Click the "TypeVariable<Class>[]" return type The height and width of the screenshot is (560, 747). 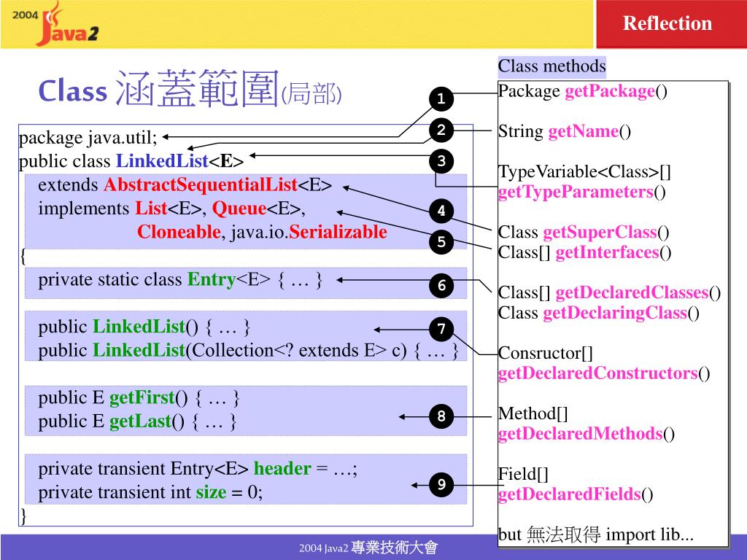tap(584, 171)
